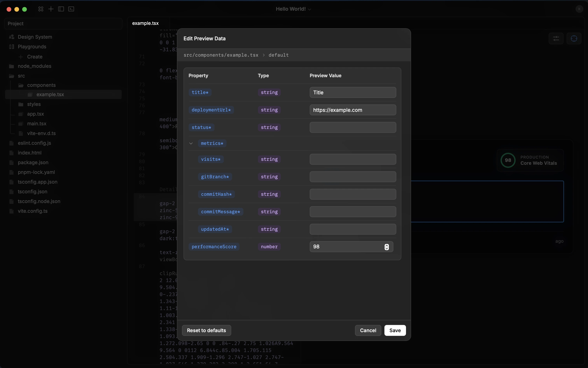Open the terminal icon in title bar
588x368 pixels.
click(71, 9)
